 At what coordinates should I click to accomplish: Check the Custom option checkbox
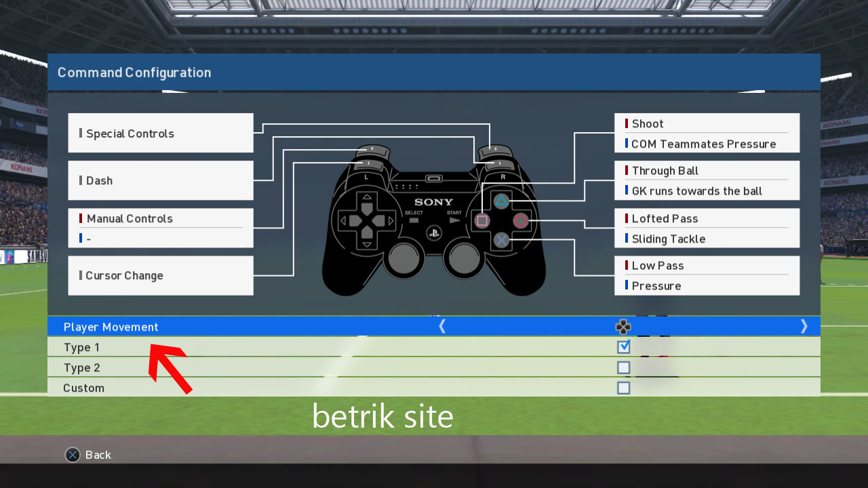(623, 388)
